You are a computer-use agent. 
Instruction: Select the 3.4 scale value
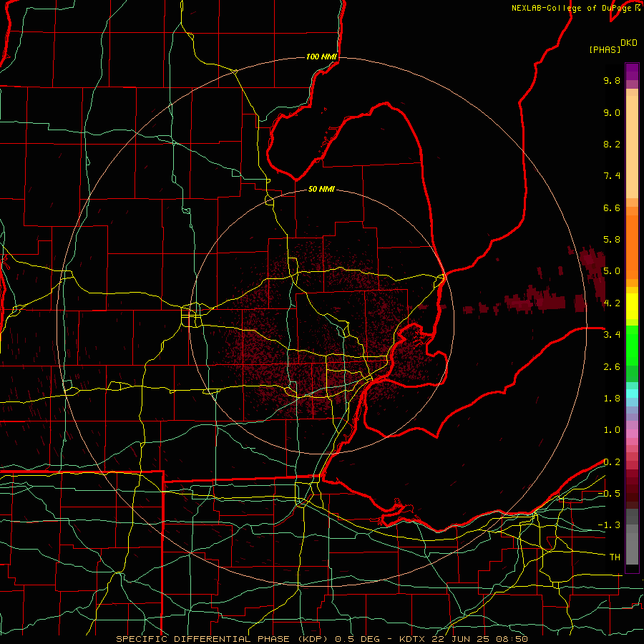[x=612, y=335]
